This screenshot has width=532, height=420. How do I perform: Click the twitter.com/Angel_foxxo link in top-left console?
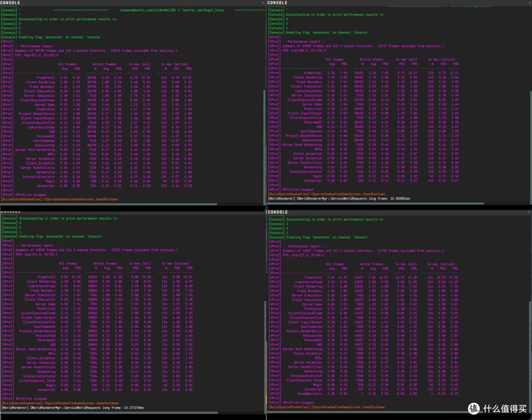203,10
